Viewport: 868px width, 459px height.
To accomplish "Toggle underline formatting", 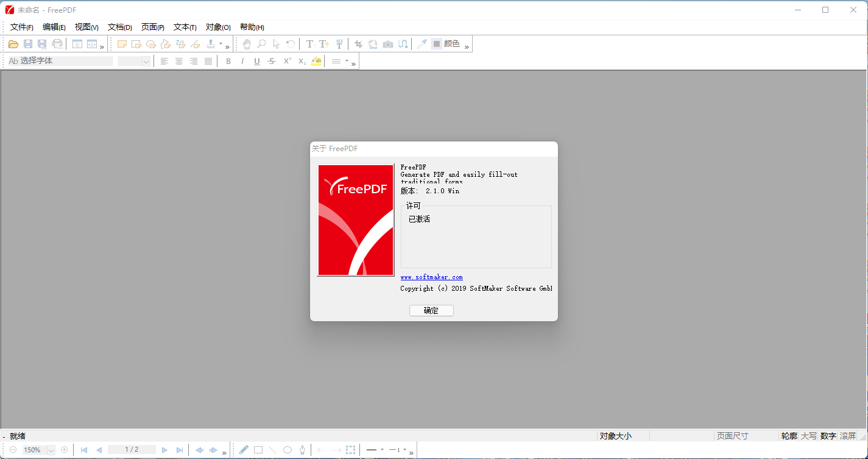I will [x=257, y=61].
